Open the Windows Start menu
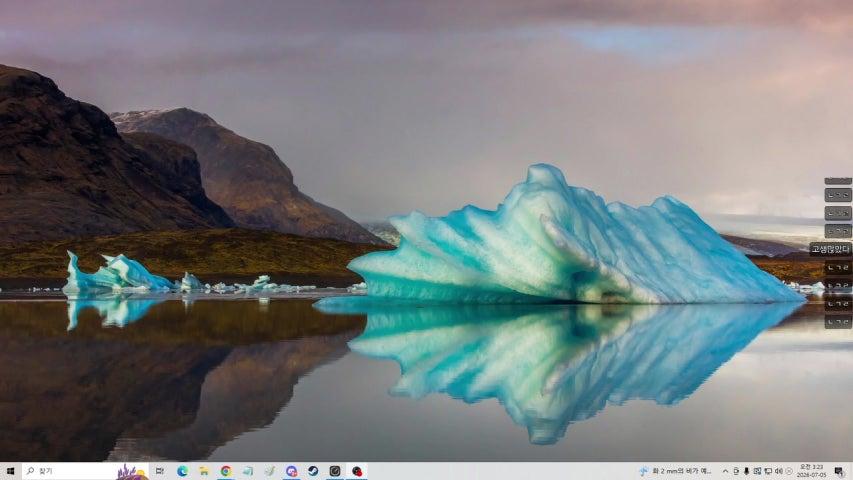Viewport: 853px width, 480px height. pos(9,471)
